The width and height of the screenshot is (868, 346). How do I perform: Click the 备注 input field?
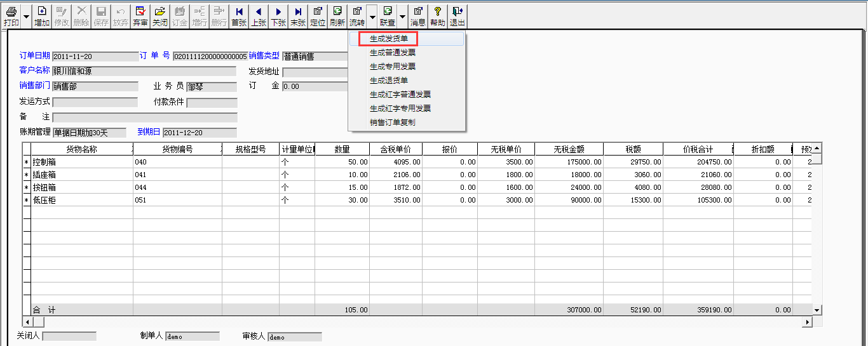pyautogui.click(x=145, y=117)
